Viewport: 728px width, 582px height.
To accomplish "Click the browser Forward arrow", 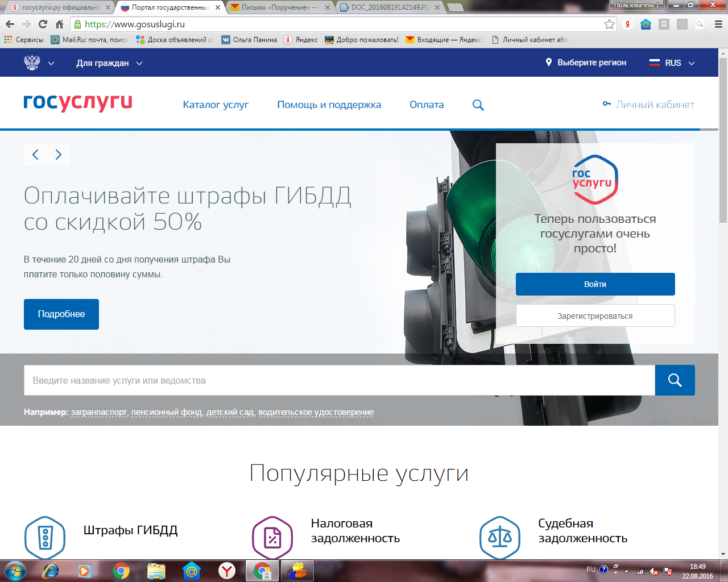I will click(x=26, y=24).
